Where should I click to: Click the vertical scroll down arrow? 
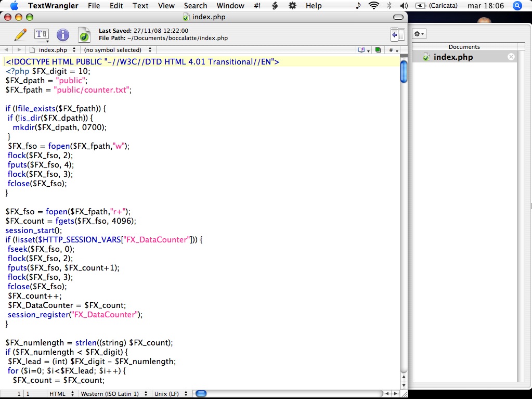pyautogui.click(x=404, y=385)
